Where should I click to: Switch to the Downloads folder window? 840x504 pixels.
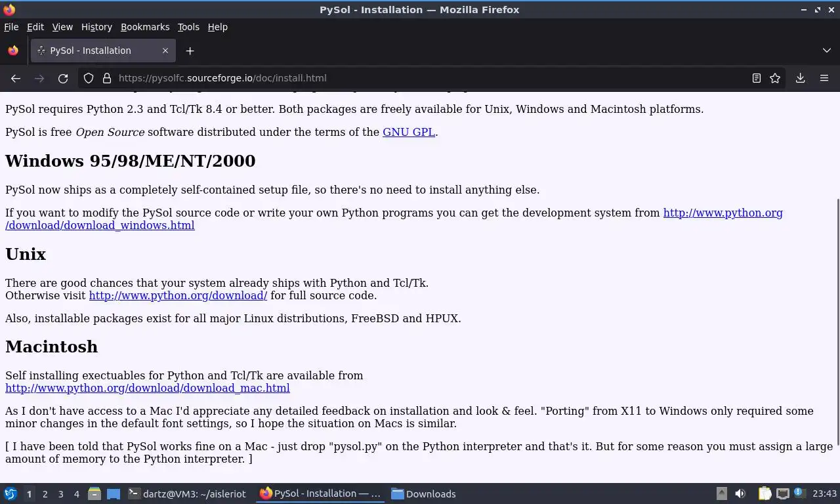coord(424,493)
